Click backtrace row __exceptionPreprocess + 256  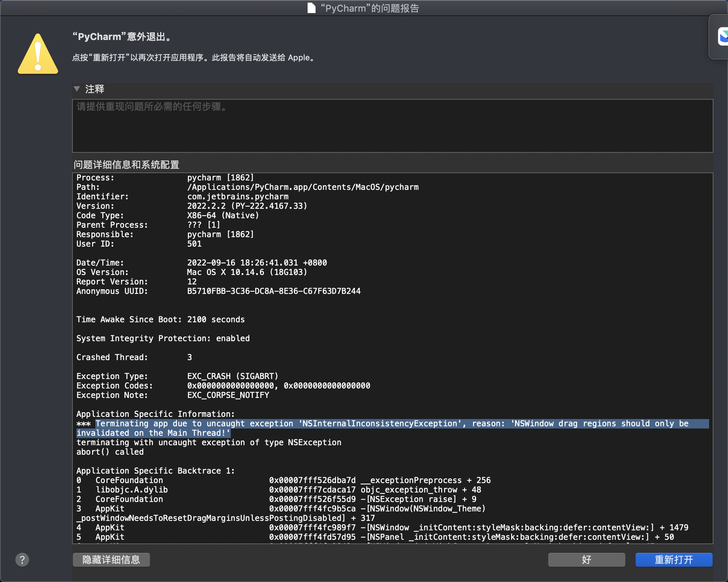click(x=284, y=481)
